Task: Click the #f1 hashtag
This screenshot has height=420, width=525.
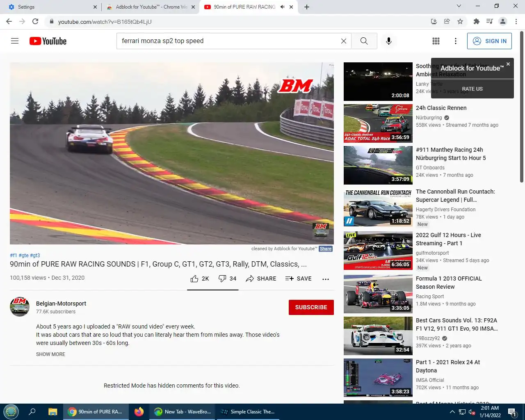Action: pos(14,255)
